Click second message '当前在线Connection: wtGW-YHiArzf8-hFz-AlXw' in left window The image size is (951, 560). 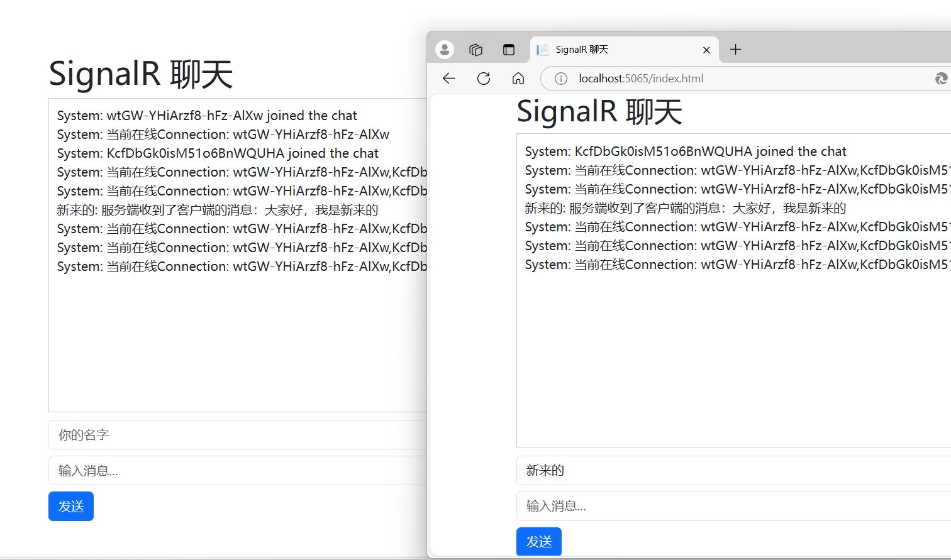click(223, 135)
